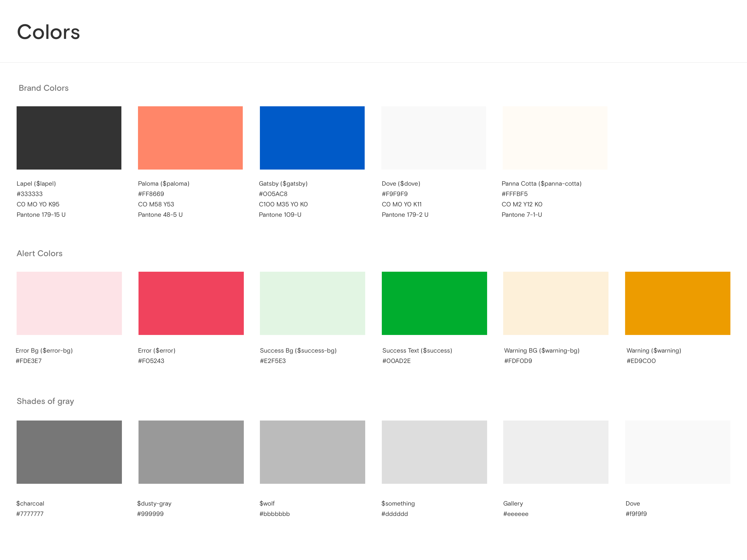
Task: Click Pantone 48-5 U text
Action: [160, 215]
